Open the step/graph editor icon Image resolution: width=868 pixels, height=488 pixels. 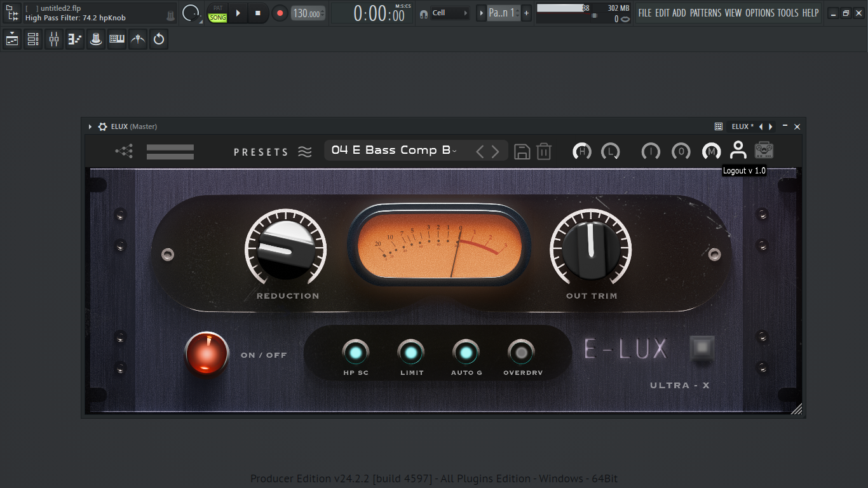pos(75,39)
